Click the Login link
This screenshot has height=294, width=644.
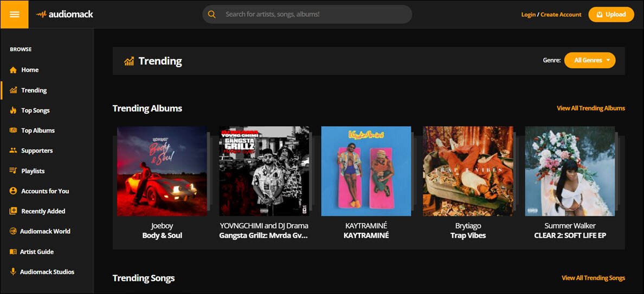click(x=528, y=15)
